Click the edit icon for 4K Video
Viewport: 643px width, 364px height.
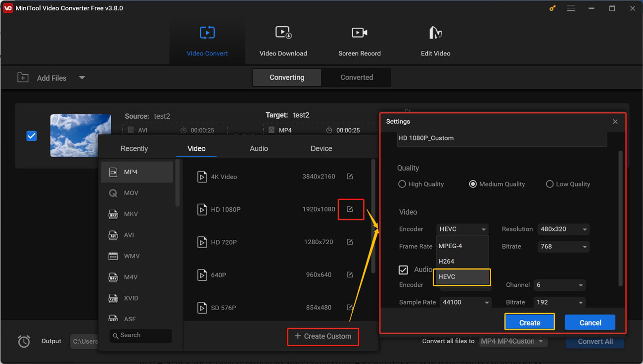pyautogui.click(x=350, y=177)
